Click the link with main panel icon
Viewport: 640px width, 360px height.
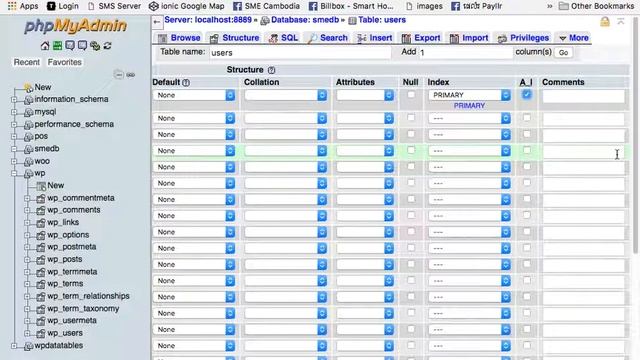coord(131,75)
